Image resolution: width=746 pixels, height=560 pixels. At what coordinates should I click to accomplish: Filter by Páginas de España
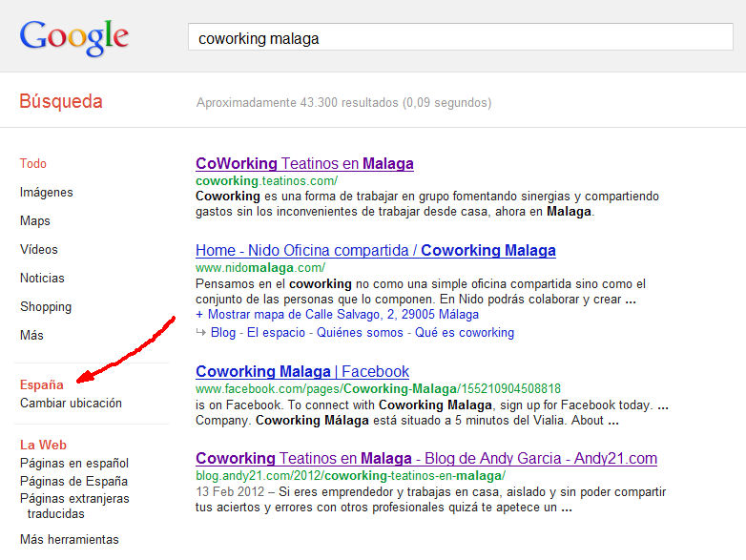point(73,481)
